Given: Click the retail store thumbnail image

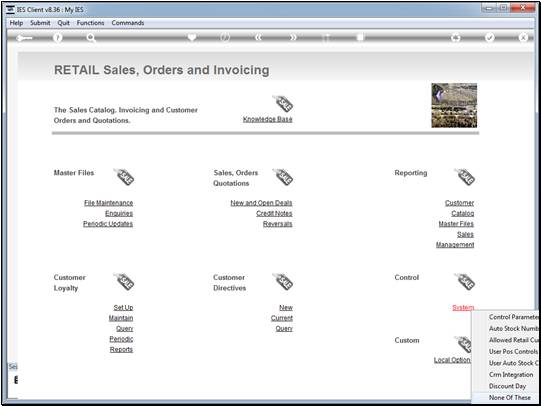Looking at the screenshot, I should click(454, 105).
